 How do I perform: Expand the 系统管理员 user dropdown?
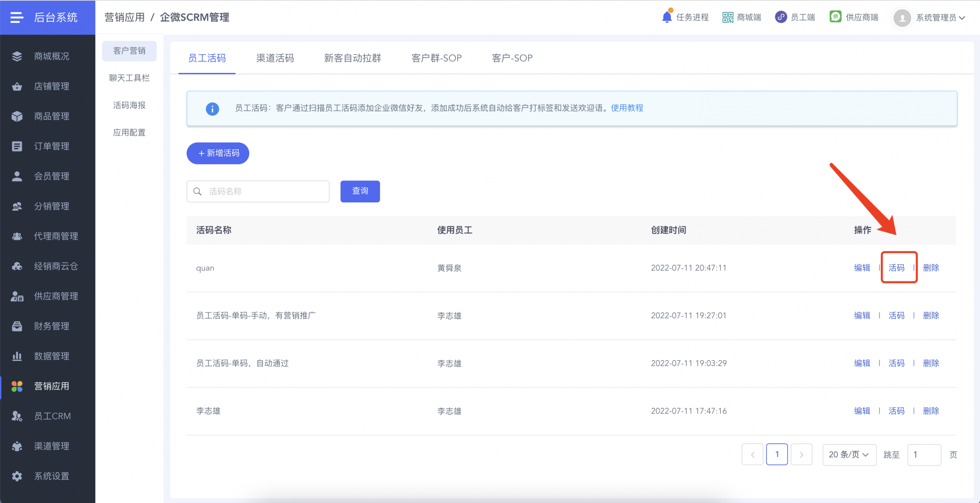(929, 18)
